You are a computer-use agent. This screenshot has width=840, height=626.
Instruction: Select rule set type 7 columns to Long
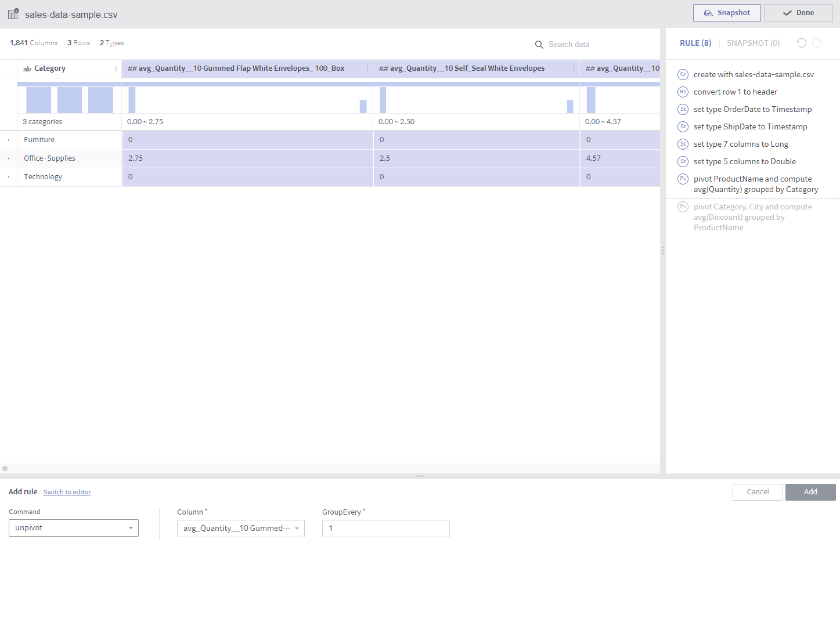(741, 144)
